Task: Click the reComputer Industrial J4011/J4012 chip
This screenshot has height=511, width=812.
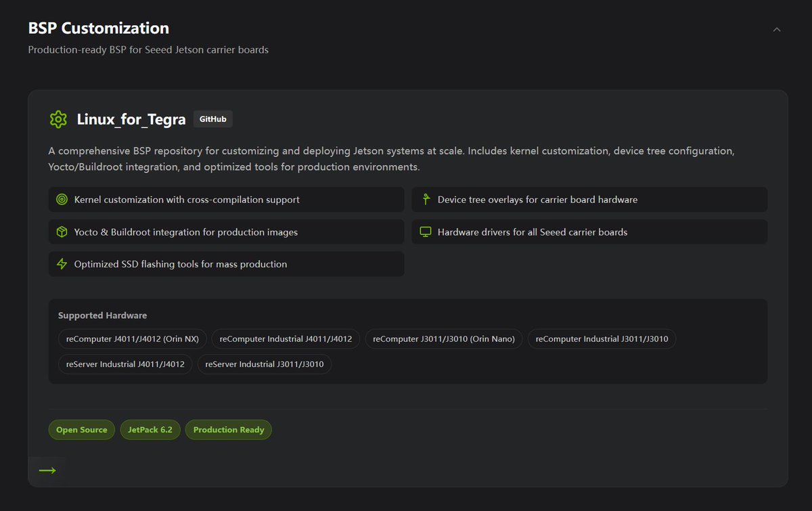Action: tap(286, 338)
